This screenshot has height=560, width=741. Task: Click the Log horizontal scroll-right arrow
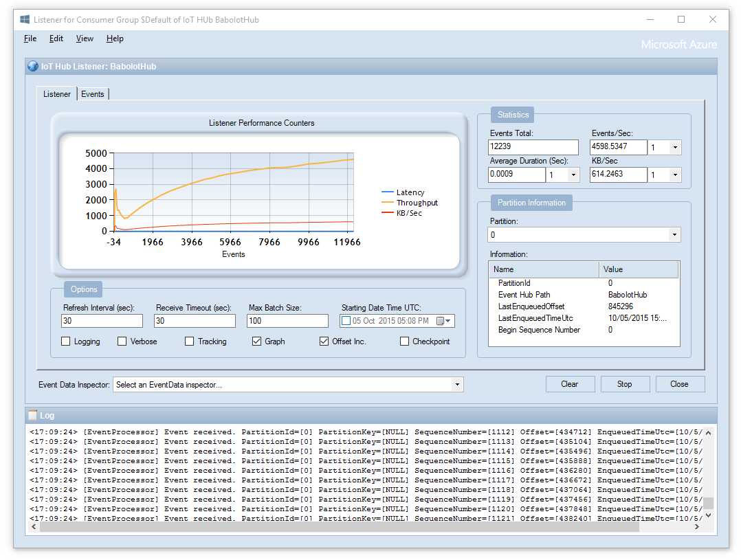pyautogui.click(x=696, y=527)
